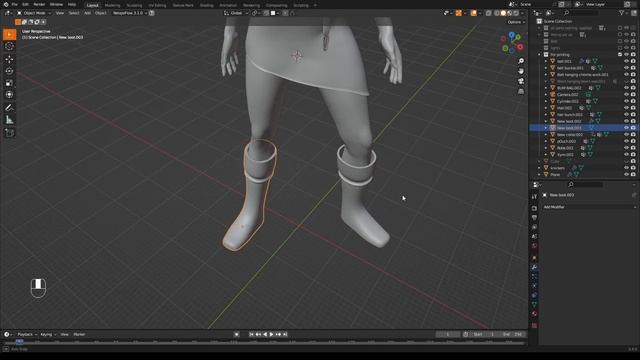Image resolution: width=640 pixels, height=360 pixels.
Task: Jump to timeline end button
Action: [285, 334]
